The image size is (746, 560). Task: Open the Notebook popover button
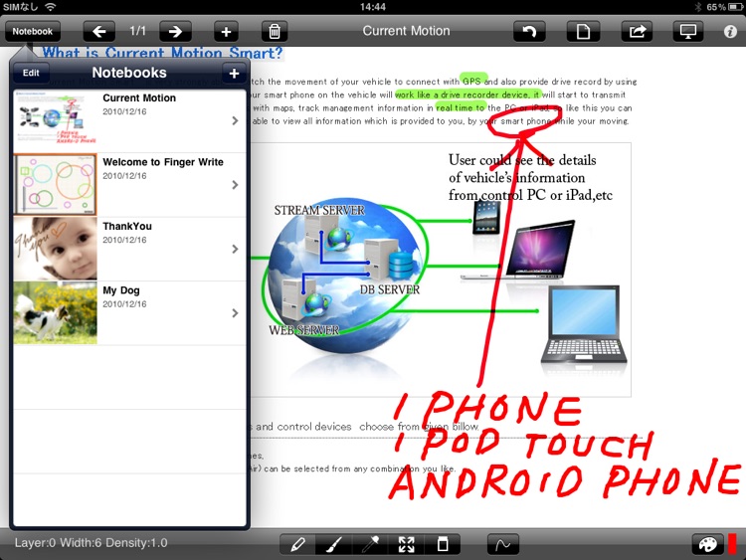pos(33,32)
